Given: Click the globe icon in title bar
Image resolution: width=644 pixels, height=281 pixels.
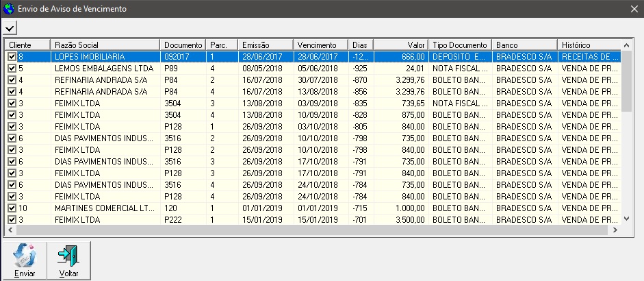Looking at the screenshot, I should point(8,8).
